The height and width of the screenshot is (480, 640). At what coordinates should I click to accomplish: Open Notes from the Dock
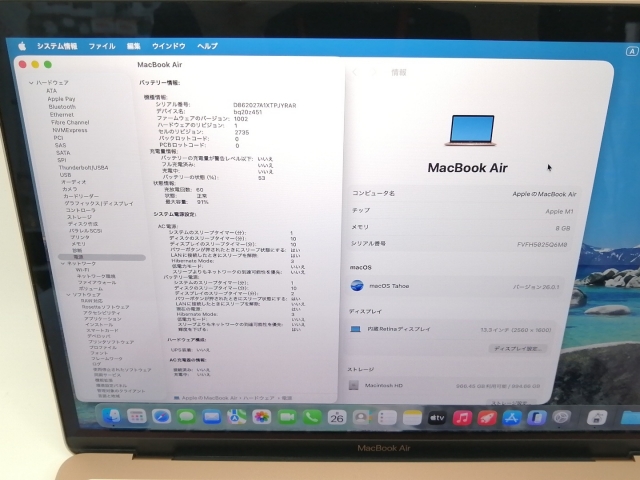(412, 418)
